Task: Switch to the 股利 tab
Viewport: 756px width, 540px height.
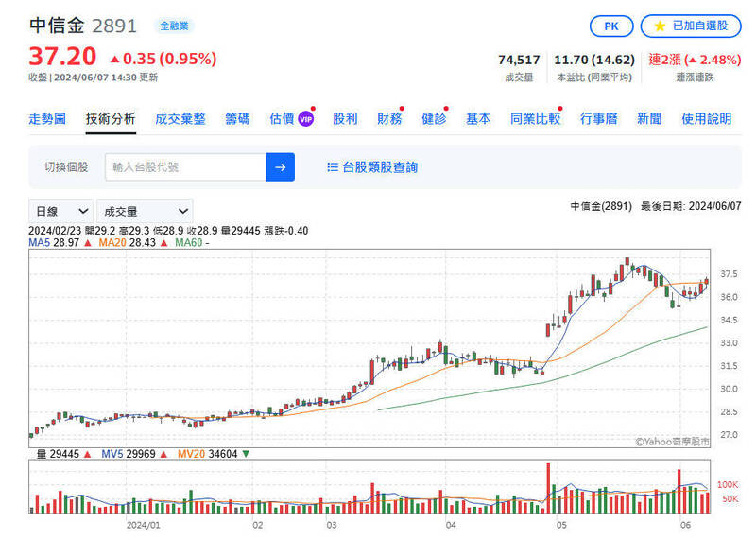Action: pos(345,119)
